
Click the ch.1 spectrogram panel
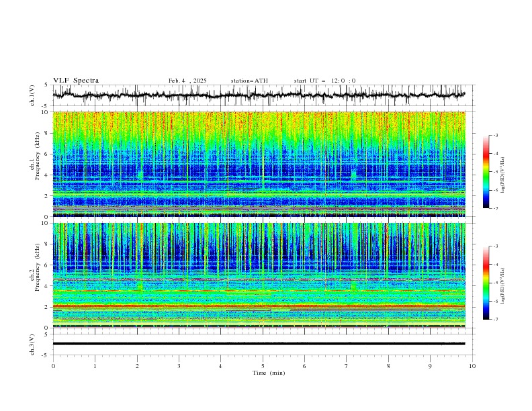click(x=259, y=164)
